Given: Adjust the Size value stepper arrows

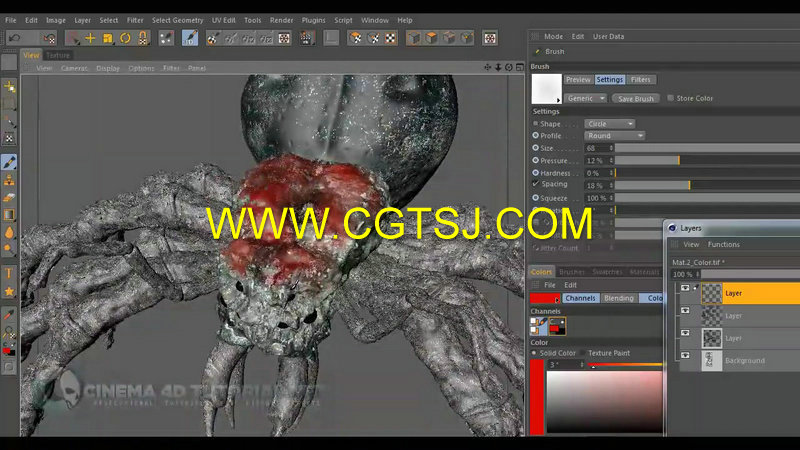Looking at the screenshot, I should (x=611, y=148).
